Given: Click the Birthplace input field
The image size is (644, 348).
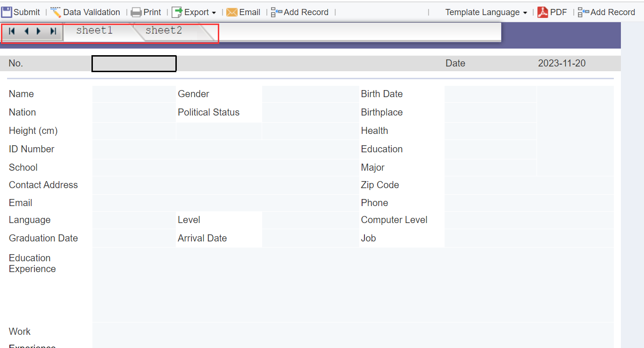Looking at the screenshot, I should point(490,113).
